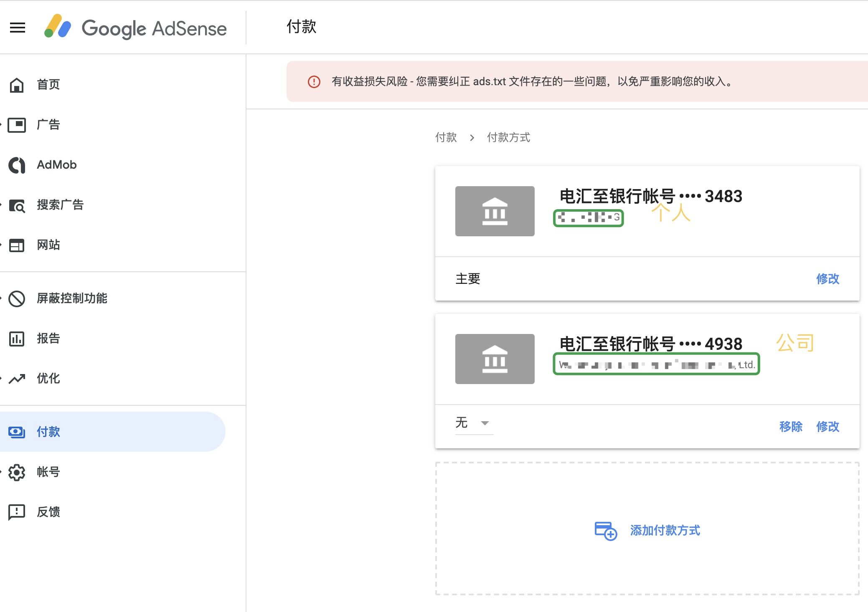Click the Google AdSense logo
Screen dimensions: 868x612
tap(135, 28)
